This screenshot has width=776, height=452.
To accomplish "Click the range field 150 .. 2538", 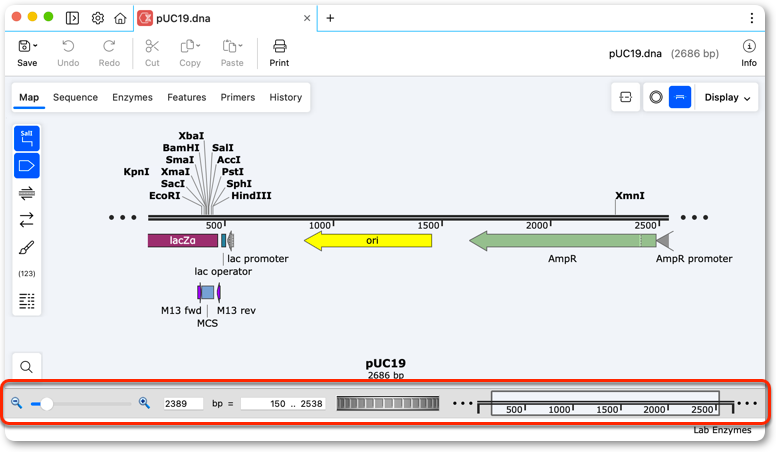I will [283, 403].
